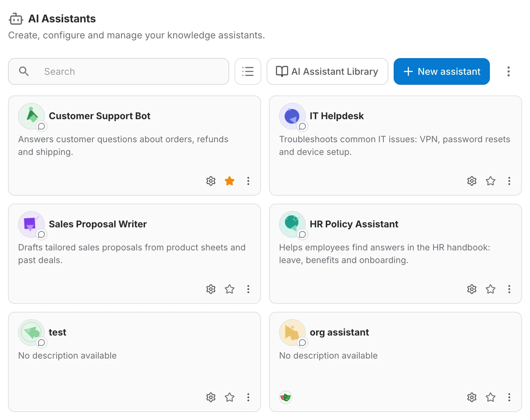This screenshot has width=530, height=420.
Task: Click the AI Assistants robot header icon
Action: [x=16, y=19]
